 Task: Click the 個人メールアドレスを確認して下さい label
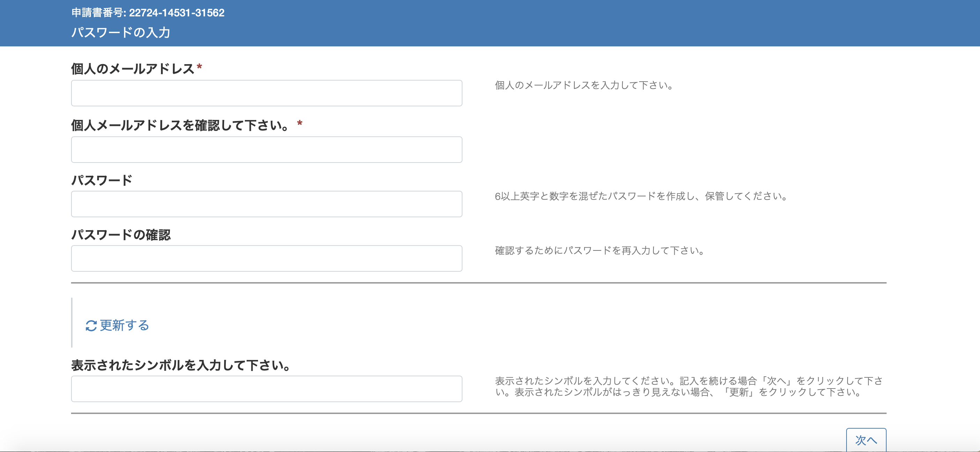point(181,125)
